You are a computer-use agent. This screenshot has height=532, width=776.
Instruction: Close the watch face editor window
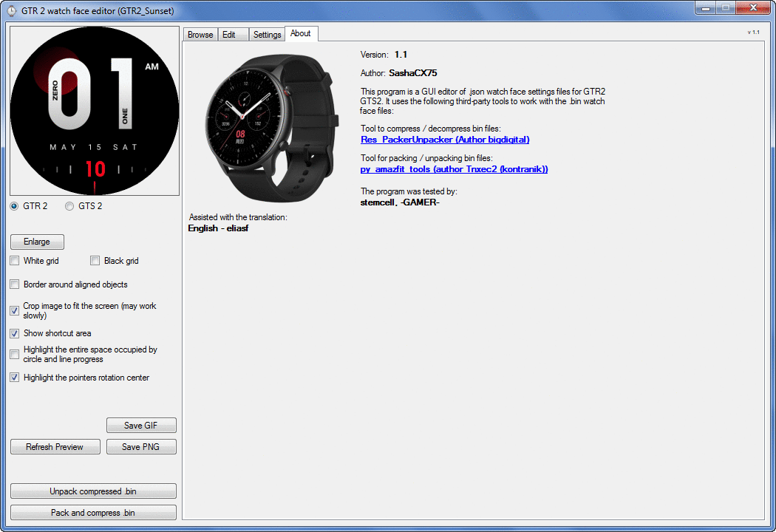click(753, 8)
